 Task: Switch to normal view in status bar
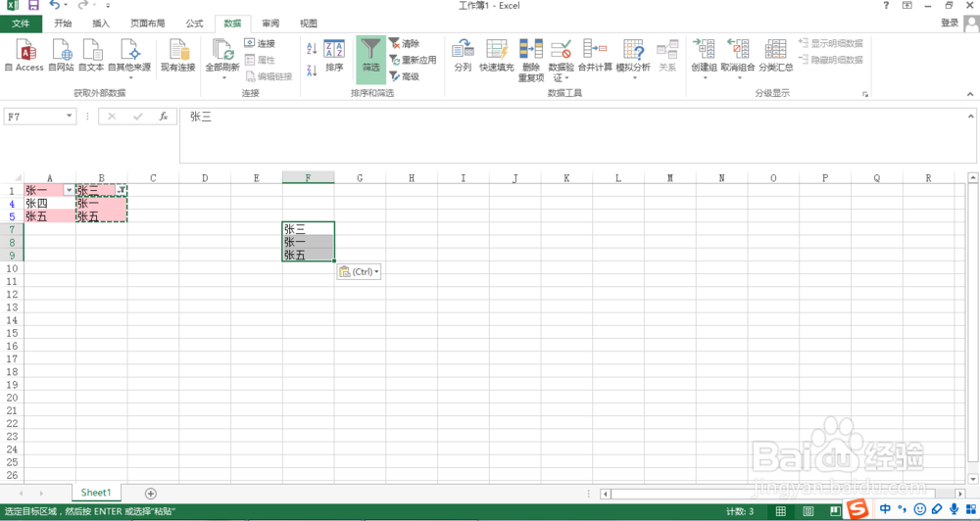click(781, 511)
